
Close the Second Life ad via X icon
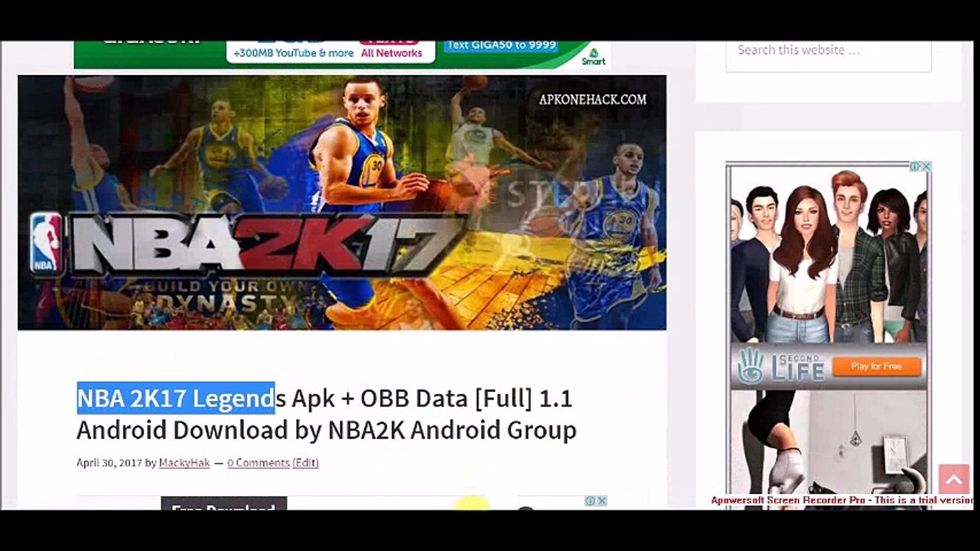pyautogui.click(x=926, y=166)
